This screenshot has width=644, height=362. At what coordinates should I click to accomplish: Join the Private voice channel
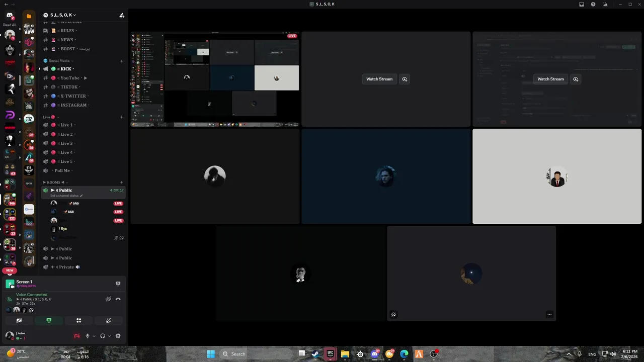[83, 267]
